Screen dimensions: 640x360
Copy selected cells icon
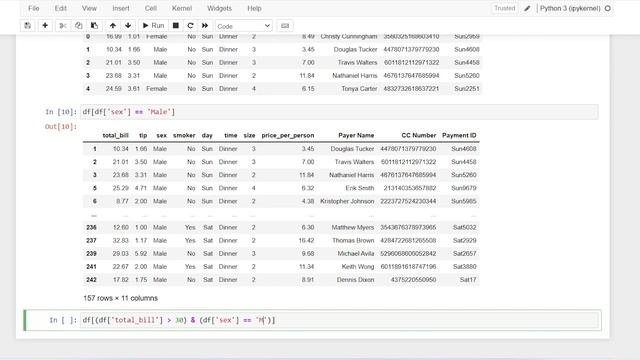[78, 26]
